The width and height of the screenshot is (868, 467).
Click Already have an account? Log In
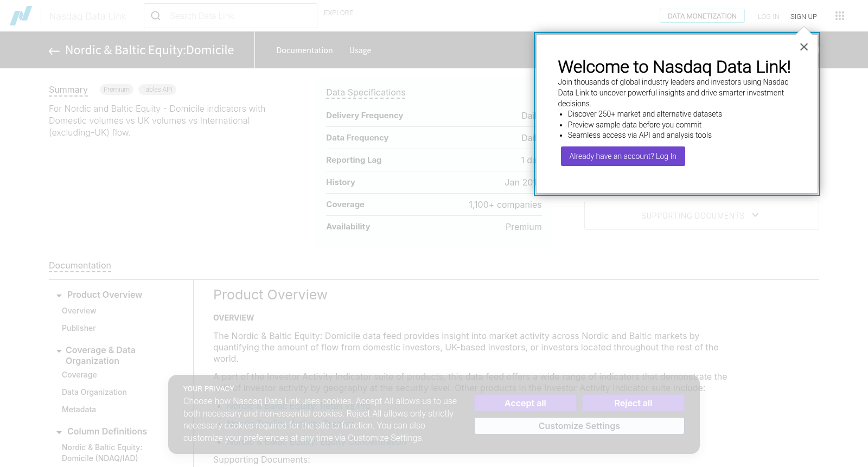(x=623, y=156)
